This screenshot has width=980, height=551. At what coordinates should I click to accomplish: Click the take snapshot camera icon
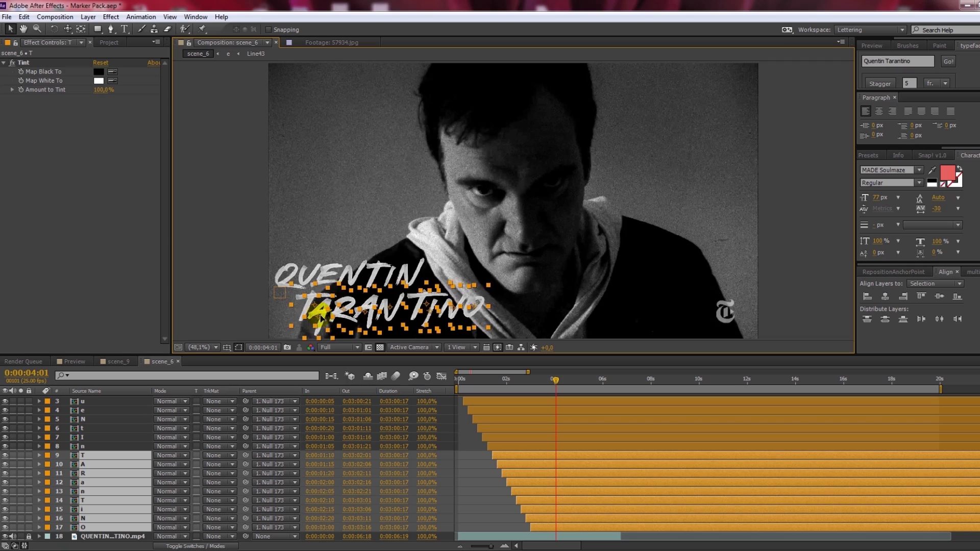[x=287, y=347]
